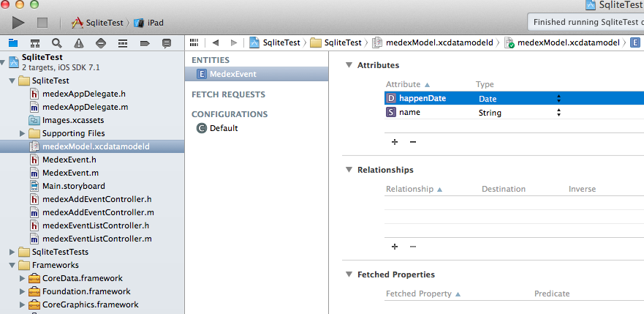Show the Symbol navigator
The height and width of the screenshot is (314, 644).
pos(35,42)
